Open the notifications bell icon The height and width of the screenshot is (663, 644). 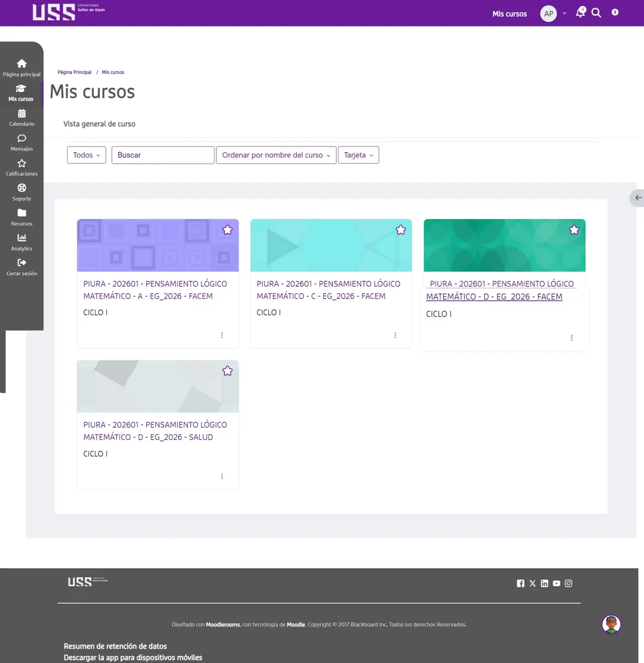coord(580,13)
